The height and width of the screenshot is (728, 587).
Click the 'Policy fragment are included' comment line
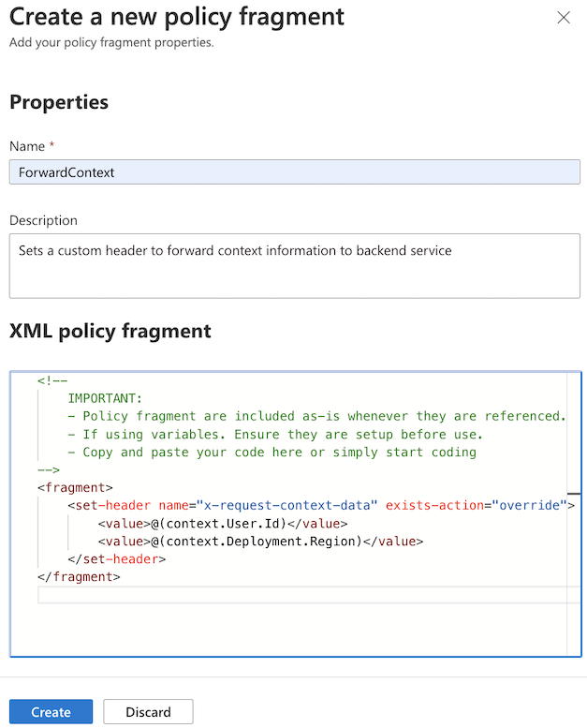tap(317, 416)
